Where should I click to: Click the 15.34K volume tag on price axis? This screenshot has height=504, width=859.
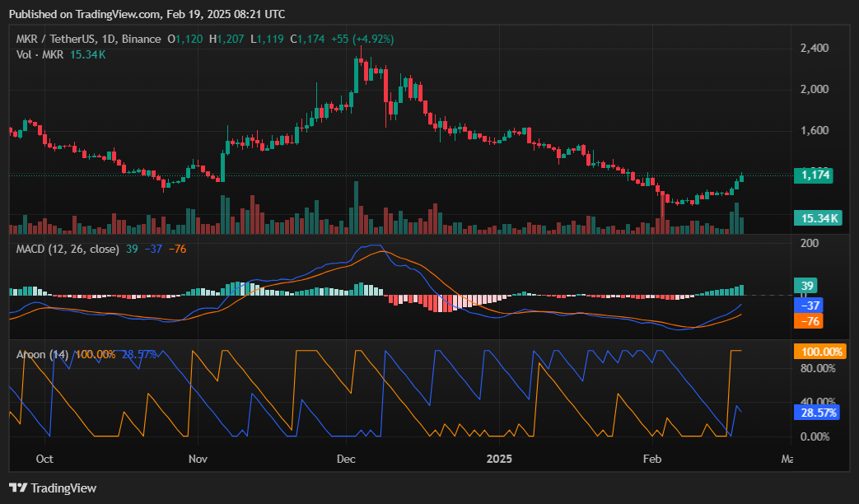point(815,218)
